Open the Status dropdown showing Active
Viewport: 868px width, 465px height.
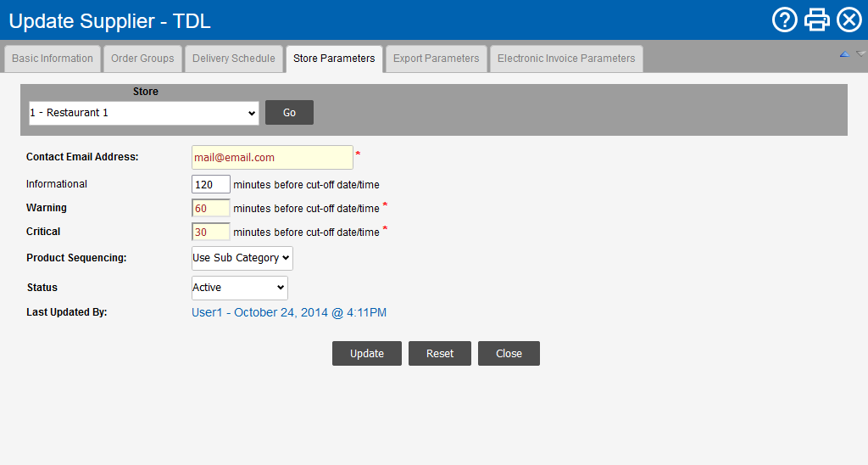(240, 288)
